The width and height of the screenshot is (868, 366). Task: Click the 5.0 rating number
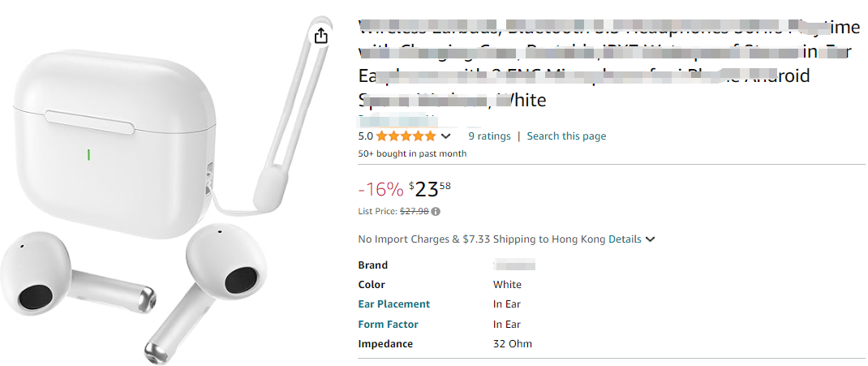(365, 136)
